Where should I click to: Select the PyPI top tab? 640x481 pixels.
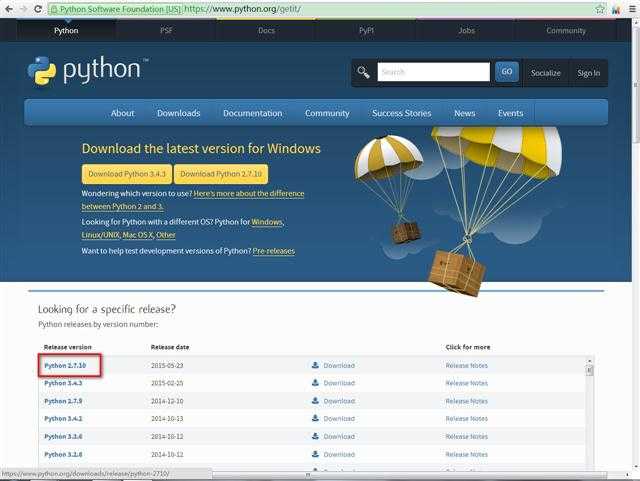(x=366, y=30)
